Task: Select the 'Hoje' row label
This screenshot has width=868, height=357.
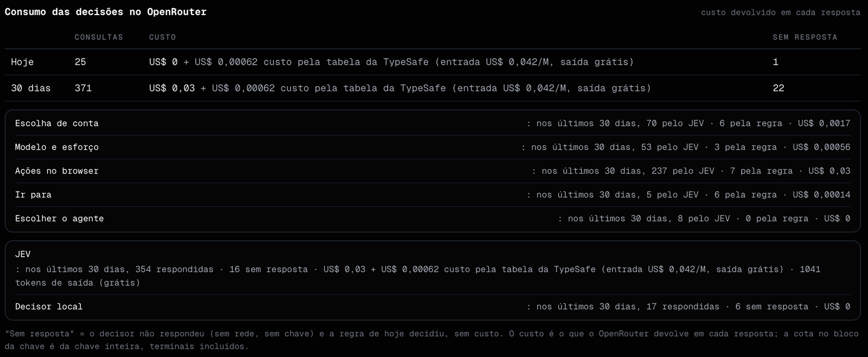Action: point(22,62)
